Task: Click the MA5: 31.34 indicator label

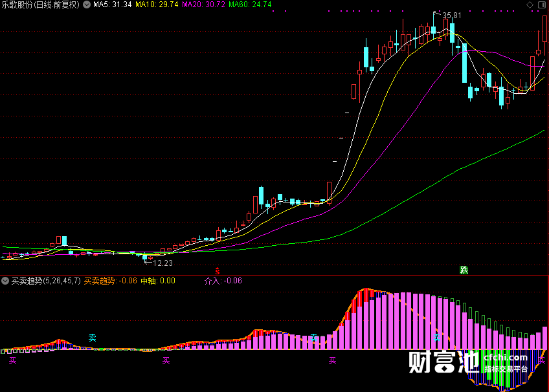Action: 113,5
